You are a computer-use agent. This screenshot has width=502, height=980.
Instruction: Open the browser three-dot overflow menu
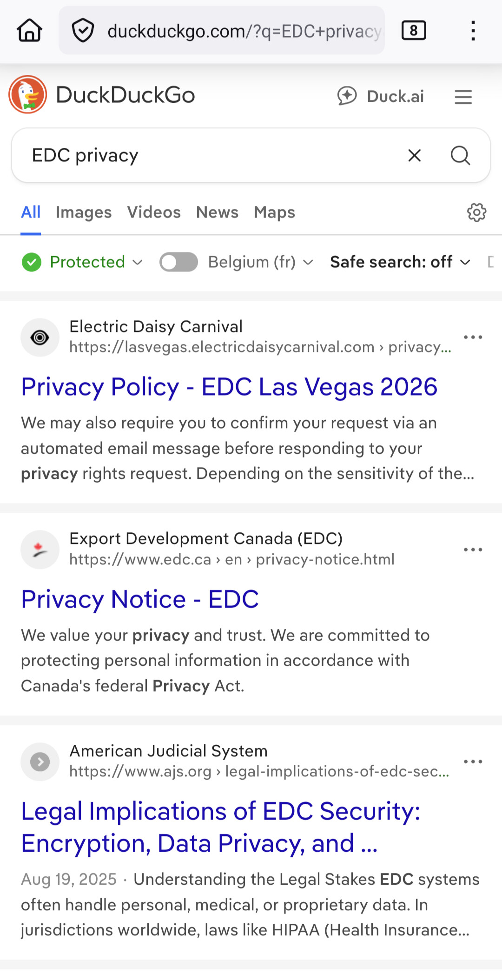[x=473, y=31]
